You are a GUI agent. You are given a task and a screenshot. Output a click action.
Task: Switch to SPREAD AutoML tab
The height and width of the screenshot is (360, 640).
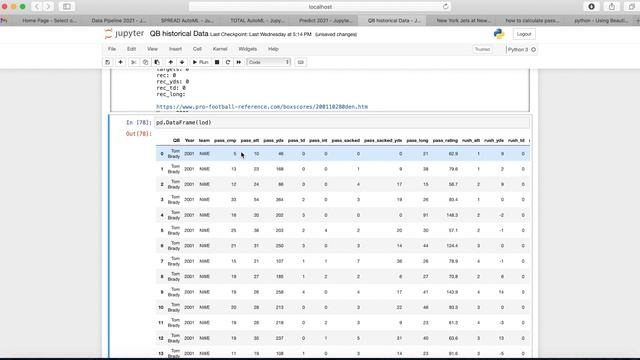tap(187, 20)
